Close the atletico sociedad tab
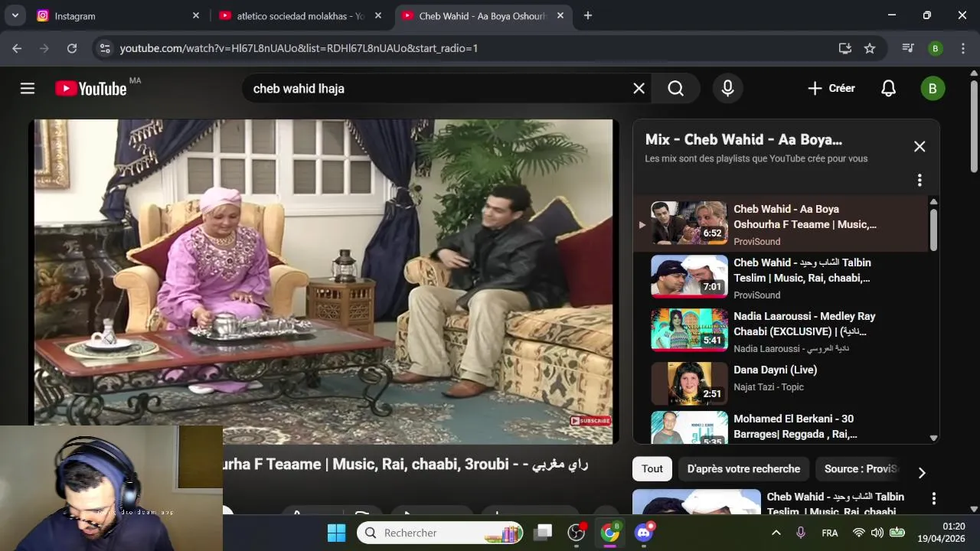 378,15
